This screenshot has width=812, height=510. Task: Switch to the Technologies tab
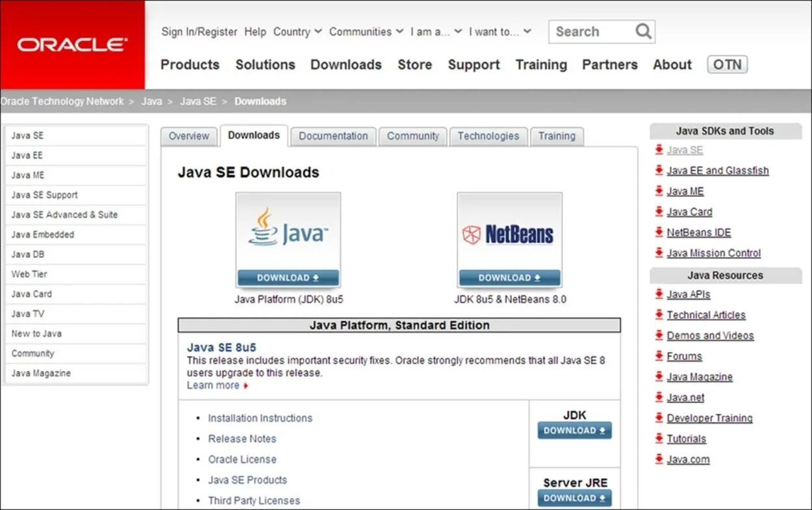tap(488, 136)
